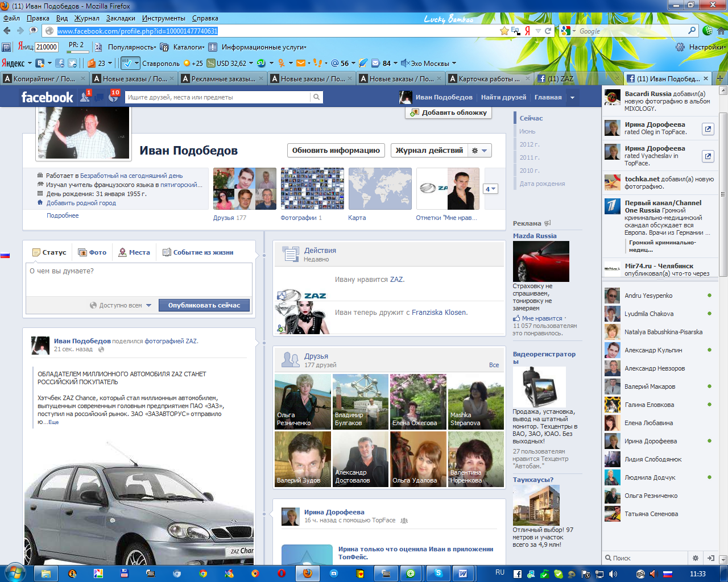Switch to Копирайтинг tab
Screen dimensions: 728x582
coord(44,78)
